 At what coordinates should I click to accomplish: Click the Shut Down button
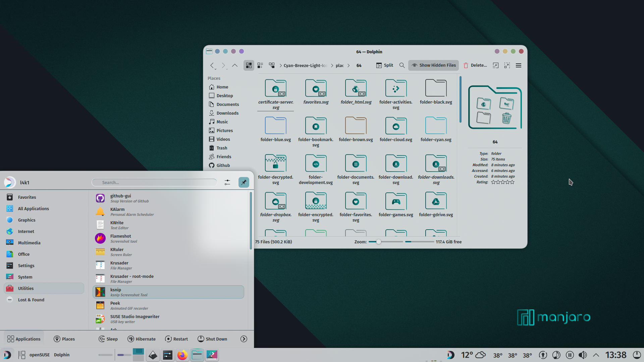[212, 339]
